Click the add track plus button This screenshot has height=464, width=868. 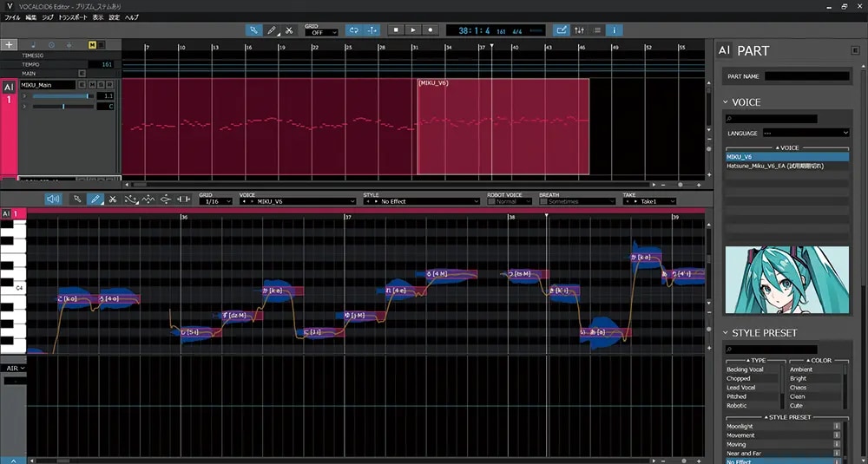pyautogui.click(x=10, y=44)
